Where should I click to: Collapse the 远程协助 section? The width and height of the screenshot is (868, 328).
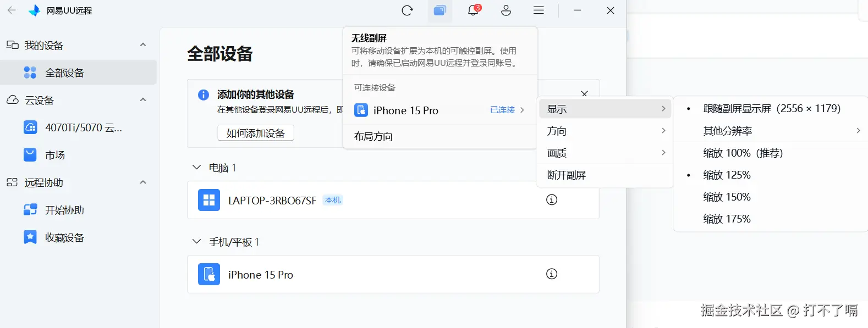pyautogui.click(x=143, y=182)
